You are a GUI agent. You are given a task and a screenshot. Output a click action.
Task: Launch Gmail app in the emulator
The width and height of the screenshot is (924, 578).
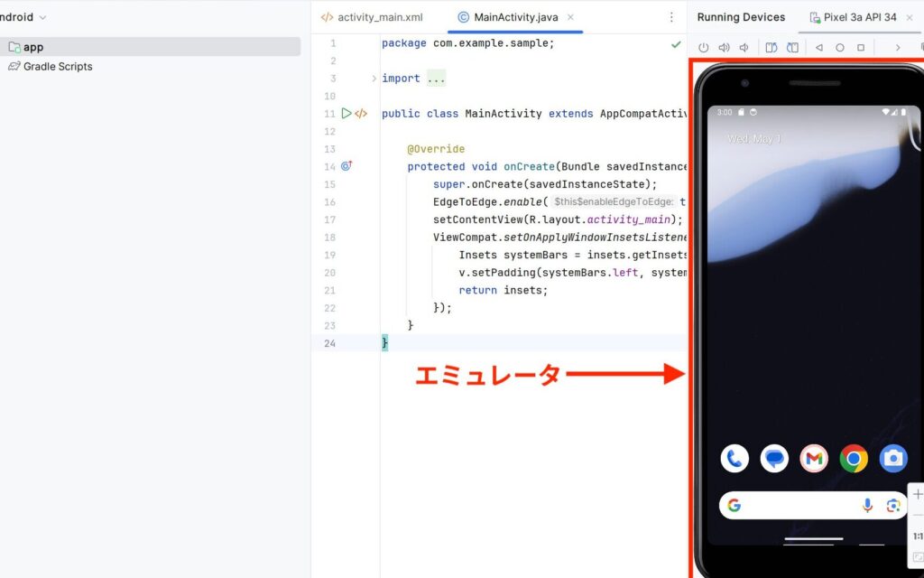coord(814,459)
